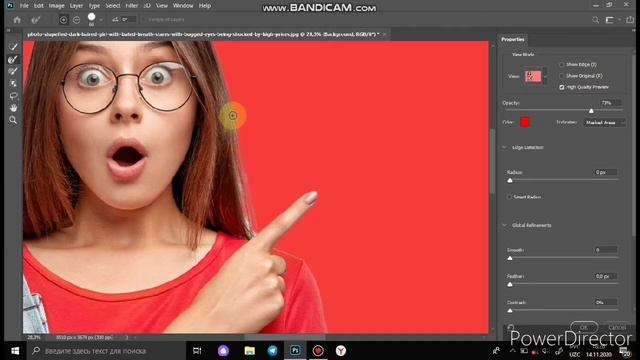Click the brush angle icon
Screen dimensions: 640x360
point(116,19)
